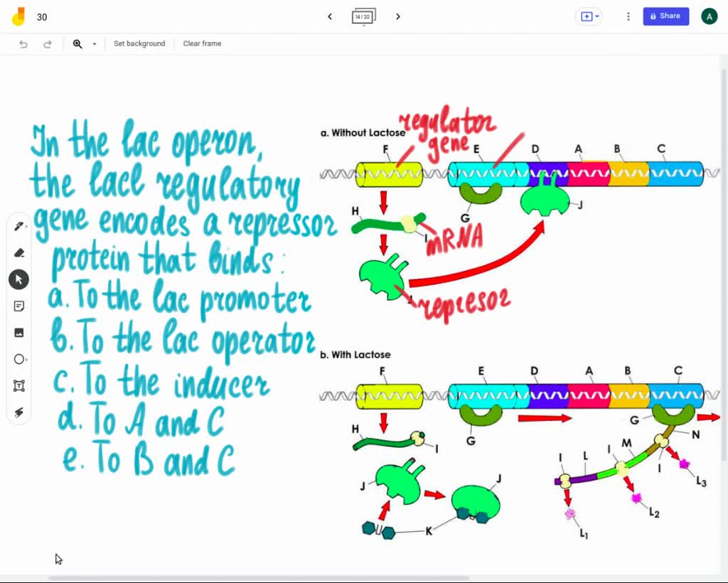Viewport: 728px width, 583px height.
Task: Open the frame bar showing 14/20
Action: point(363,16)
